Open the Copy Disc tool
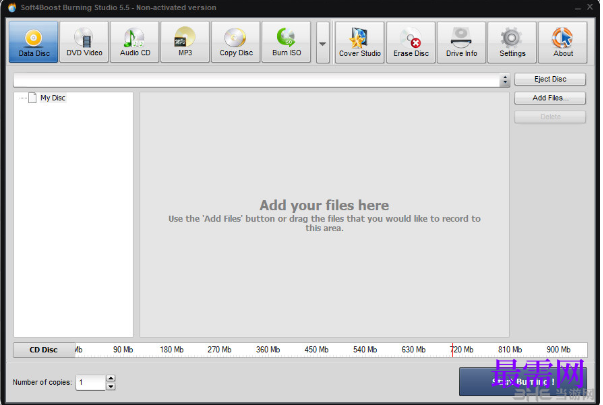 236,42
